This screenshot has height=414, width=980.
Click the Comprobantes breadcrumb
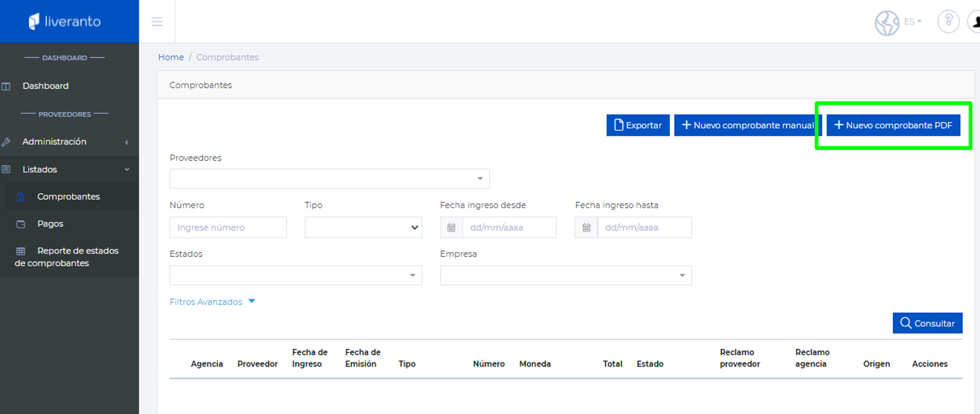tap(227, 57)
